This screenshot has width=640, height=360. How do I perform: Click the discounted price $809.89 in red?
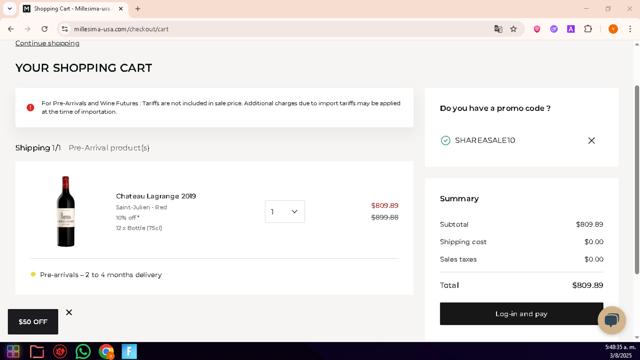(x=384, y=205)
